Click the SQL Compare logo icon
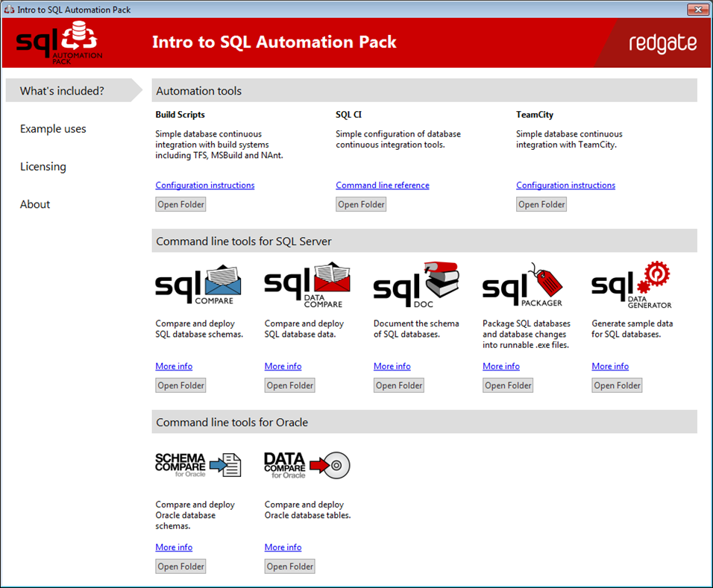The image size is (713, 588). coord(198,285)
